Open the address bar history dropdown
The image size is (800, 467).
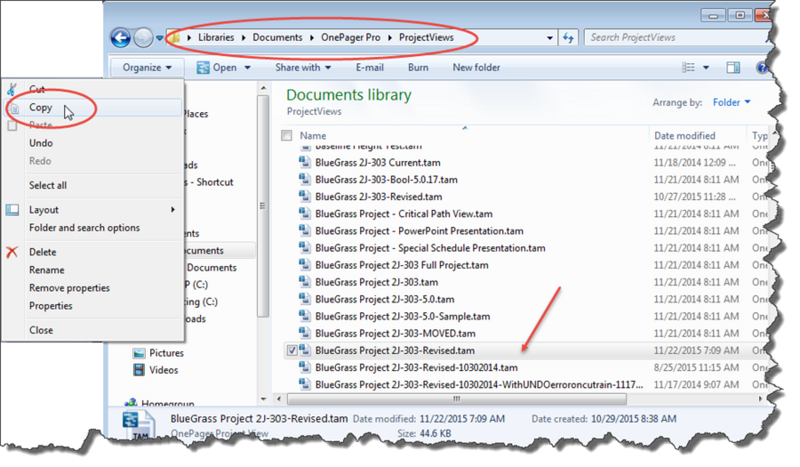549,38
